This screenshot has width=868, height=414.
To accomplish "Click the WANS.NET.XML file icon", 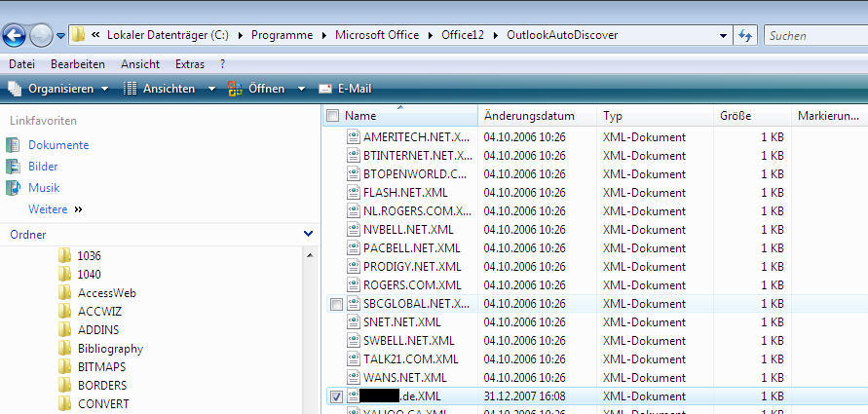I will [x=354, y=378].
